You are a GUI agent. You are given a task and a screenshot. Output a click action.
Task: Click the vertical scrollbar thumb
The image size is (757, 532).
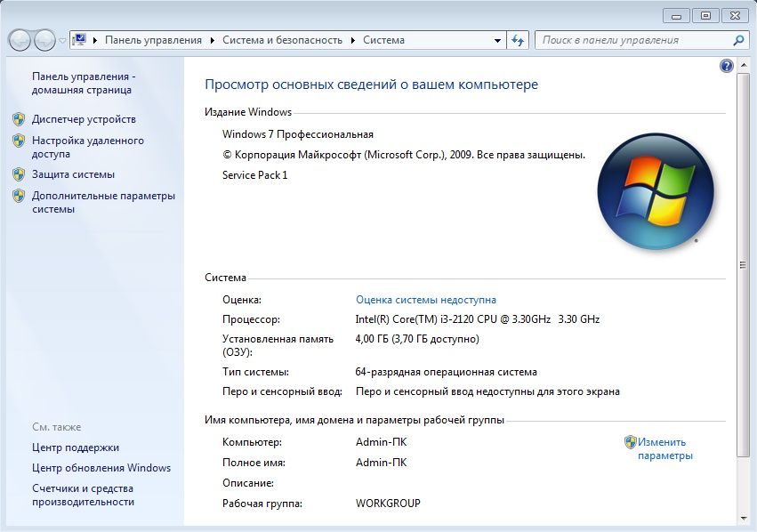coord(743,264)
